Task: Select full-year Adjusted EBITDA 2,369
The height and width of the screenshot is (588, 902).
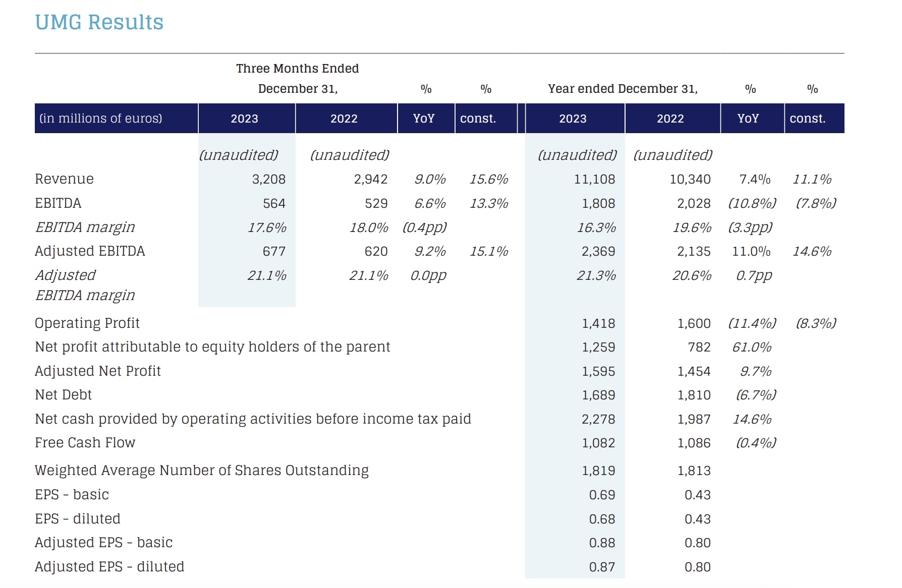Action: 598,252
